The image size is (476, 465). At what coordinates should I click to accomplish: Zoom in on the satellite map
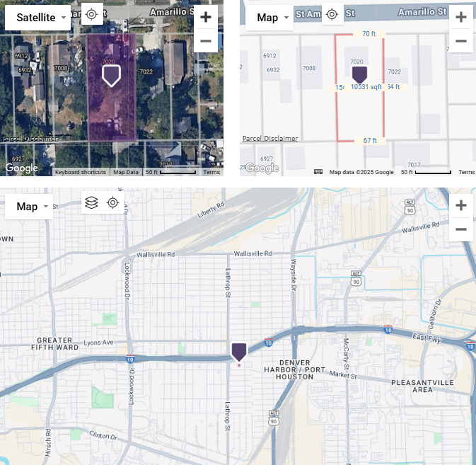point(206,17)
